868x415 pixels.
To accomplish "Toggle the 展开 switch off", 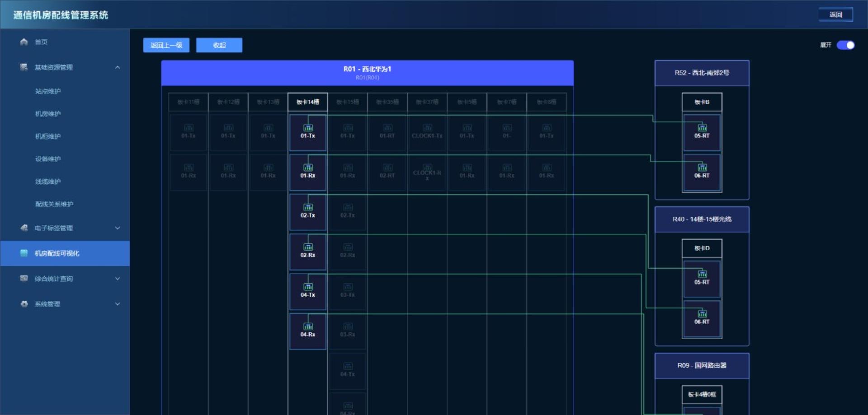I will [845, 45].
